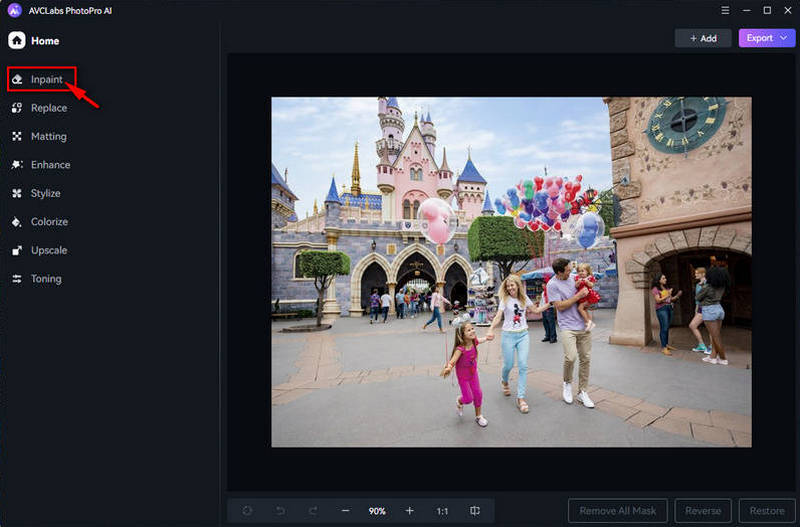
Task: Click the 90% zoom value
Action: [377, 511]
